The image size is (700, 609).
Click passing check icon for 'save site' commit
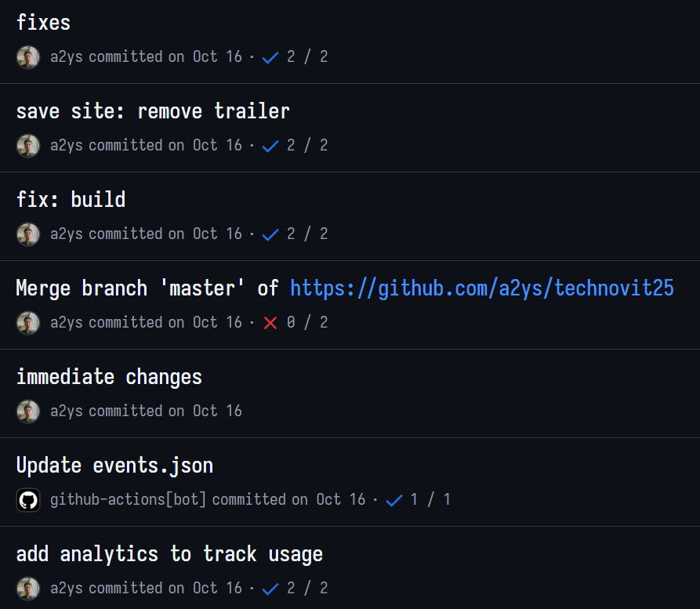[x=270, y=146]
